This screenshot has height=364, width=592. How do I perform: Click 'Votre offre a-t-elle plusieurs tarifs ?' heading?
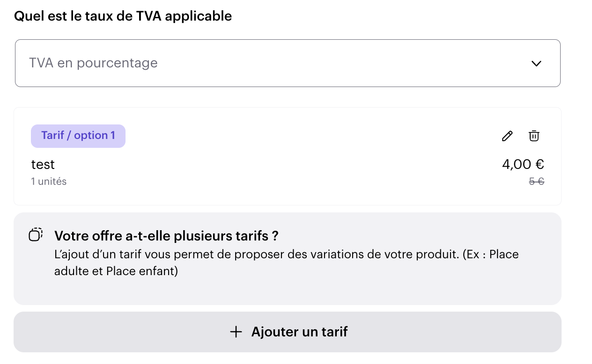[166, 236]
